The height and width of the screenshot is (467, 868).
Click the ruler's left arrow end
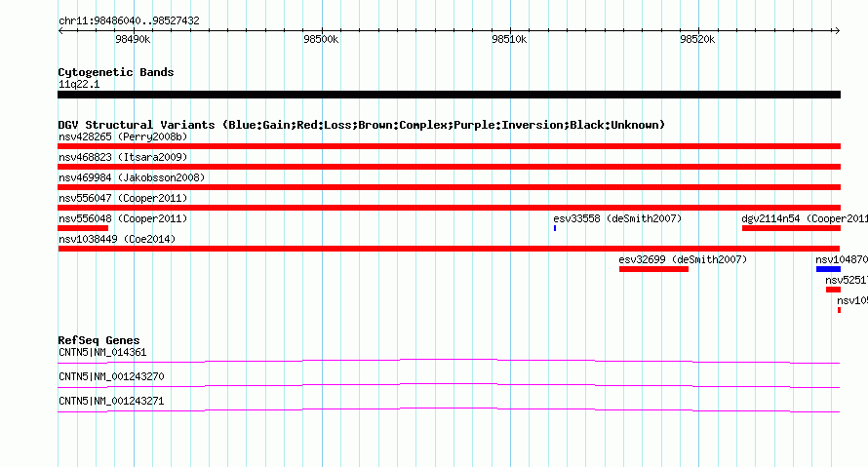(x=60, y=30)
